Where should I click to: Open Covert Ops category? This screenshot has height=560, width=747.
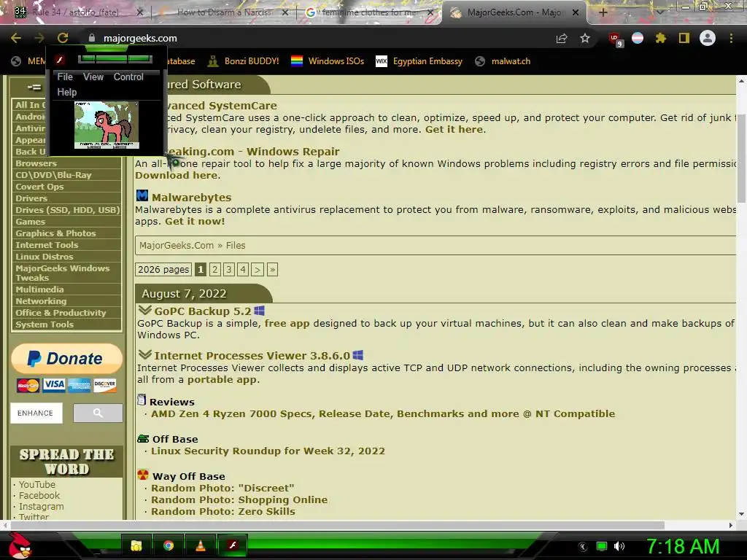coord(66,187)
